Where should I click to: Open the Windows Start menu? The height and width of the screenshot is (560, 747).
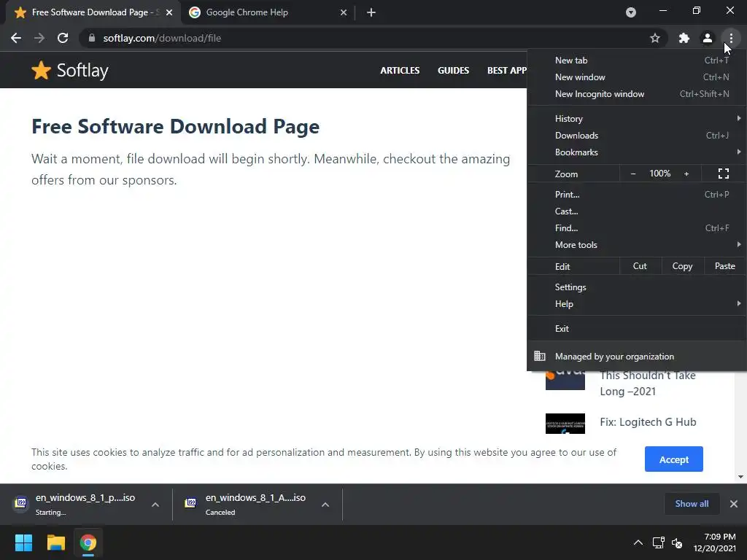(x=23, y=542)
